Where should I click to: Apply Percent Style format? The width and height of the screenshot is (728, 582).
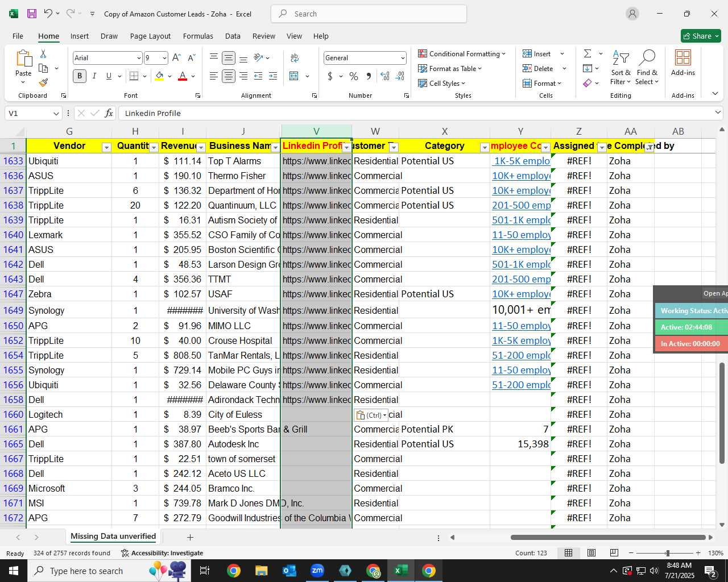(354, 76)
